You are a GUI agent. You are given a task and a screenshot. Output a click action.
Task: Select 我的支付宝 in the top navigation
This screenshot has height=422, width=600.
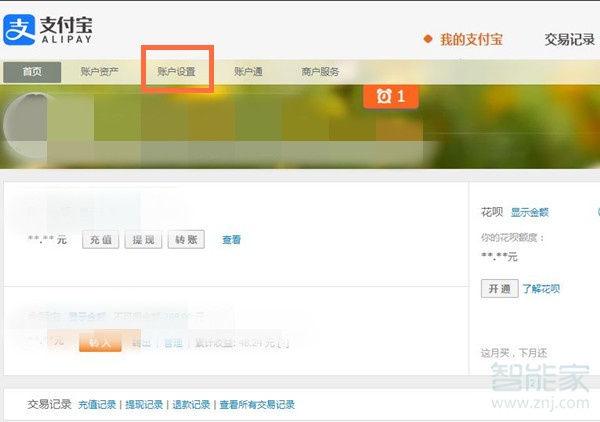click(x=471, y=39)
